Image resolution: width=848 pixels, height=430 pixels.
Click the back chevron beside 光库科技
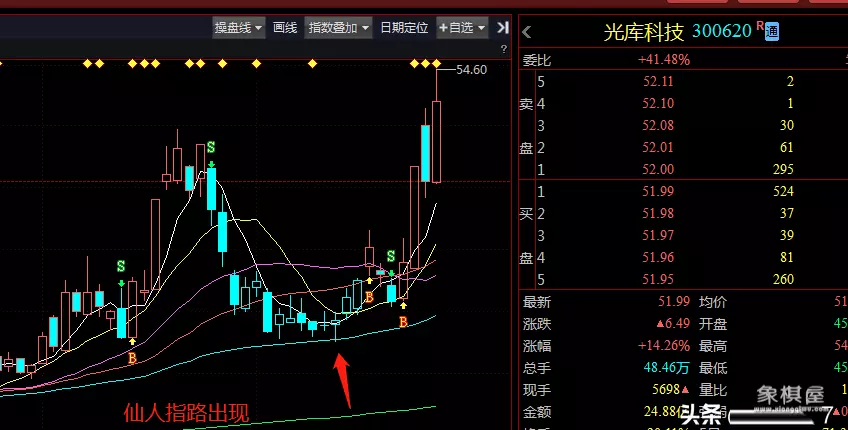point(527,32)
